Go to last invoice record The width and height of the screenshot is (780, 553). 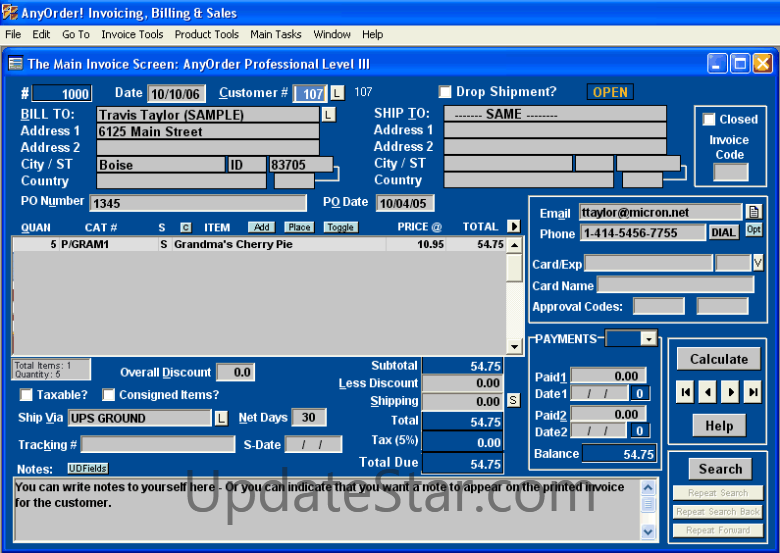753,392
